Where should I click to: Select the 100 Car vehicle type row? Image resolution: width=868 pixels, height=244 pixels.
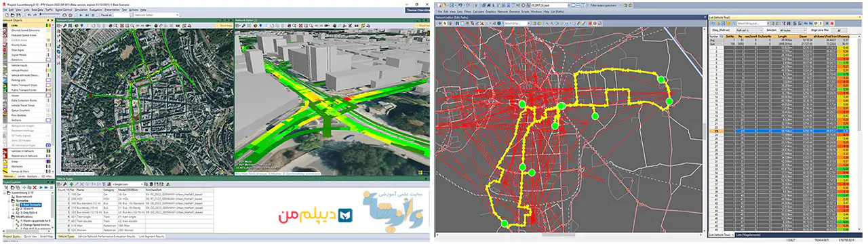point(136,195)
